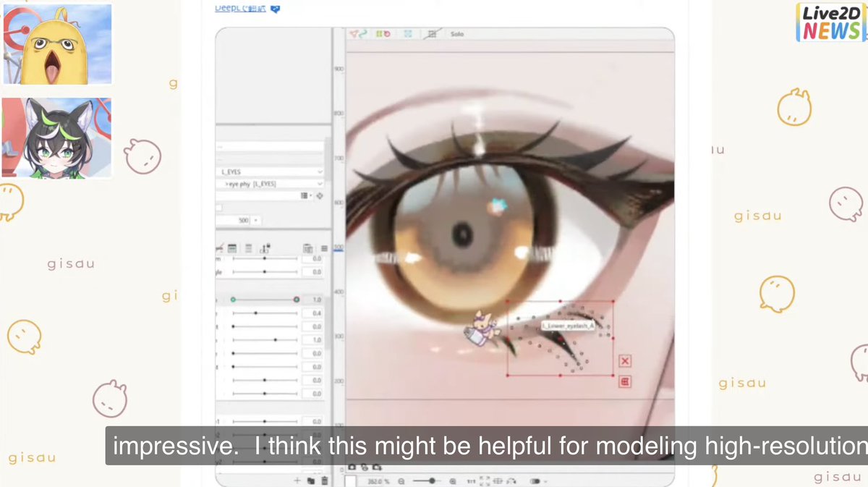The image size is (868, 487).
Task: Click the green bars with red lasso icon
Action: pos(383,33)
